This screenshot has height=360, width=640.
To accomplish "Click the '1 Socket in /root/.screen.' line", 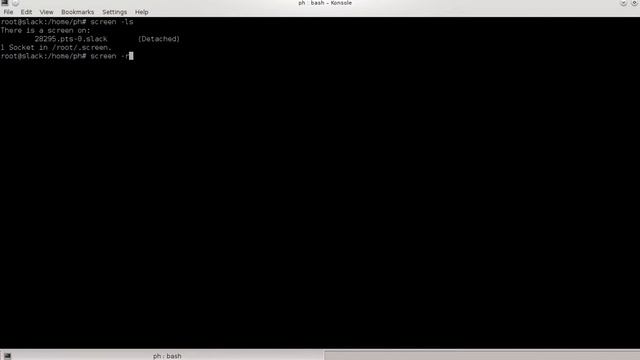I will pos(56,47).
